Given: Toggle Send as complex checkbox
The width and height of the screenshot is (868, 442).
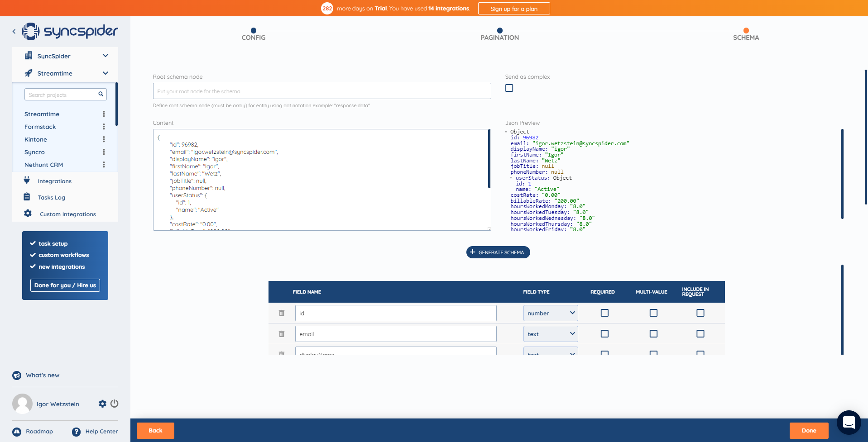Looking at the screenshot, I should pyautogui.click(x=509, y=88).
